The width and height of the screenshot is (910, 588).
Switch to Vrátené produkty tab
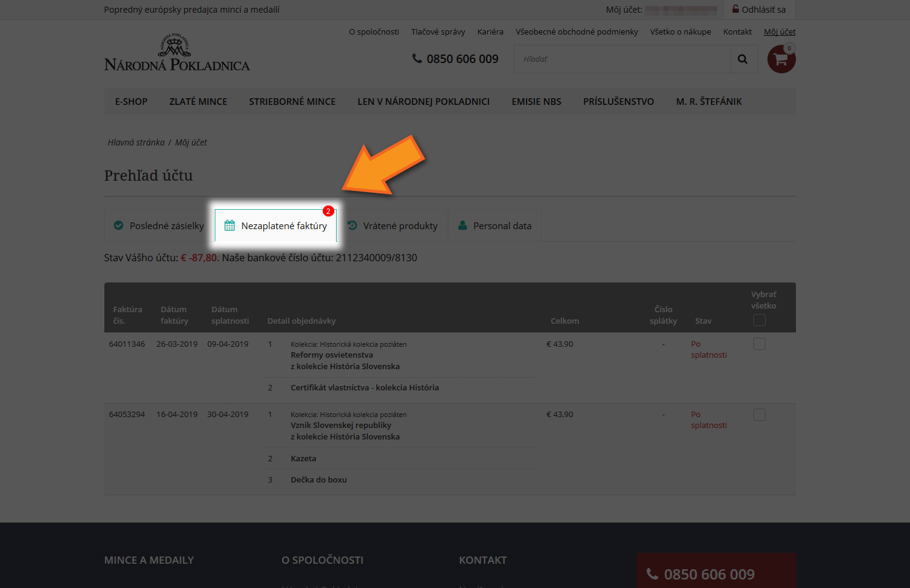(392, 226)
